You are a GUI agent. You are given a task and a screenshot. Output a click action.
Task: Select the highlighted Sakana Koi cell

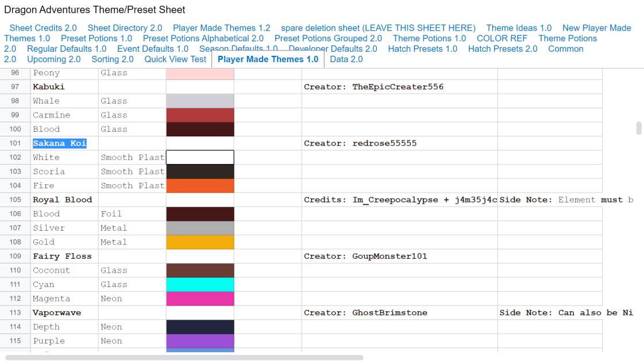[x=64, y=143]
